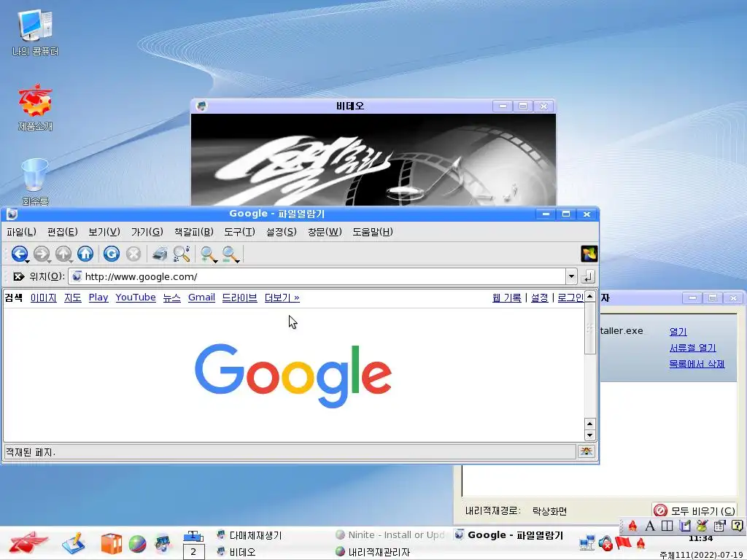Click the letter A tray icon
The height and width of the screenshot is (560, 747).
650,526
